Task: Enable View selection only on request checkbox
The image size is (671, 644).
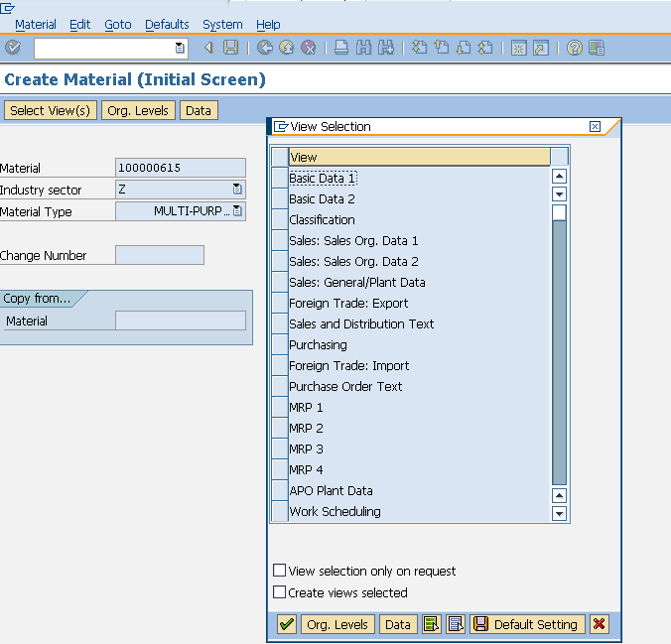Action: (280, 571)
